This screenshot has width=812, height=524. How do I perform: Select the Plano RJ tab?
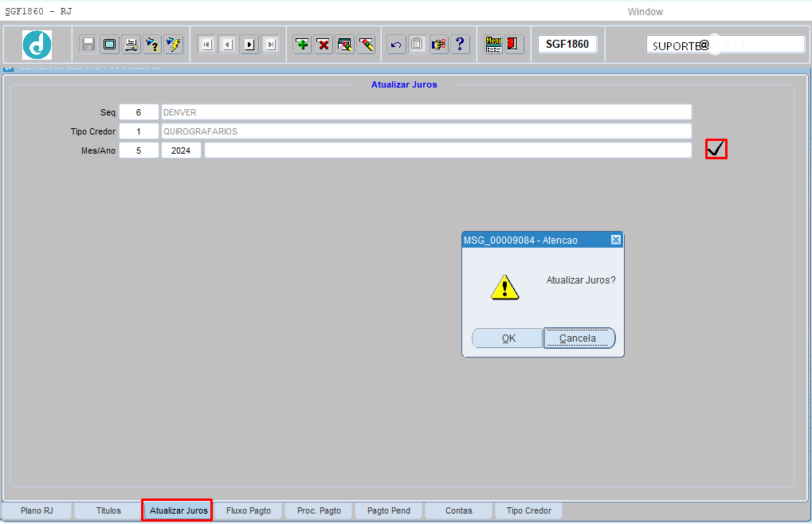point(37,510)
